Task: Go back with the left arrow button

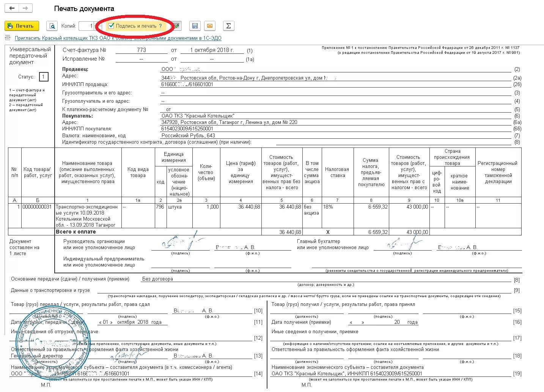Action: pyautogui.click(x=12, y=8)
